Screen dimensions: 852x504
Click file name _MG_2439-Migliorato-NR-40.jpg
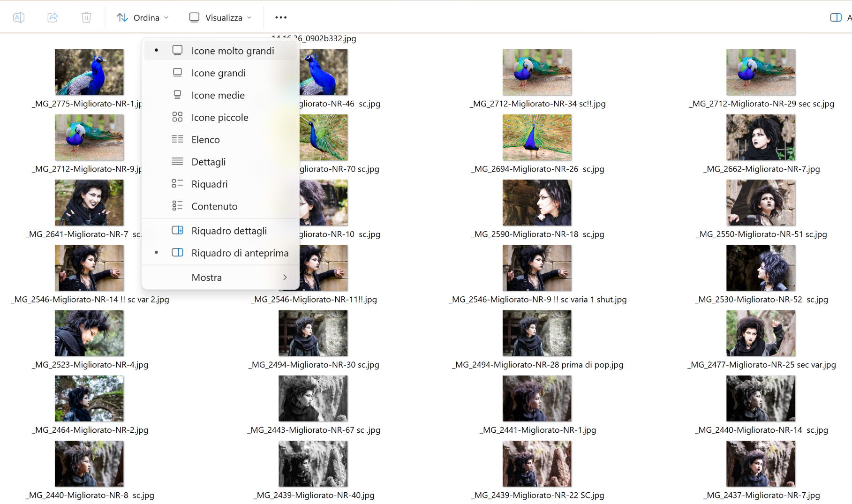pyautogui.click(x=314, y=495)
